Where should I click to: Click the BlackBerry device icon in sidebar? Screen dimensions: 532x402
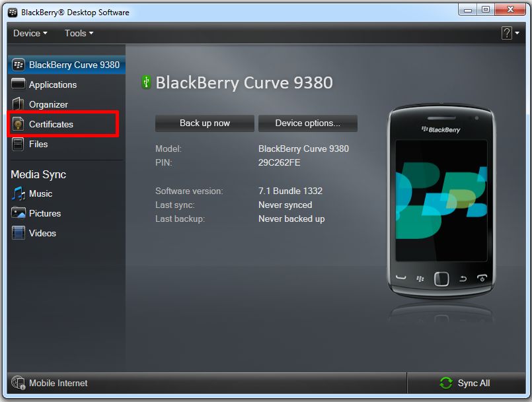click(19, 65)
